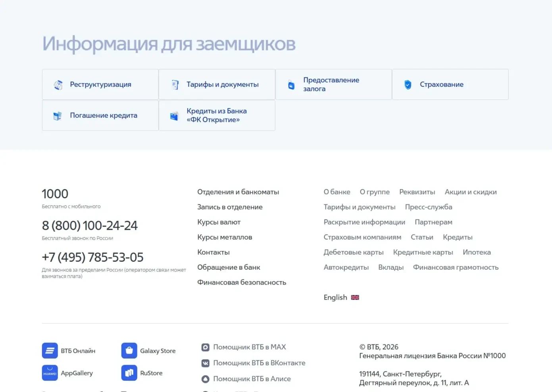The width and height of the screenshot is (552, 392).
Task: Open Финансовая грамотность
Action: 456,267
